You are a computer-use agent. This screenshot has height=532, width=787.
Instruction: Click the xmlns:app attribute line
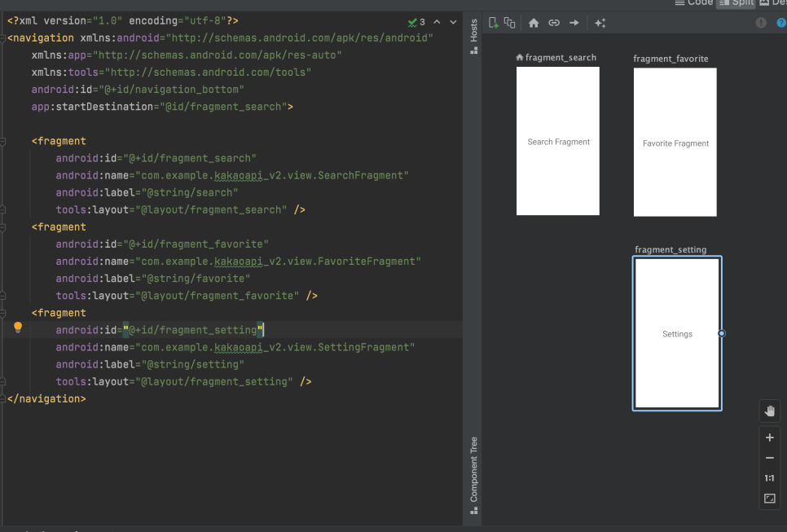[x=187, y=55]
